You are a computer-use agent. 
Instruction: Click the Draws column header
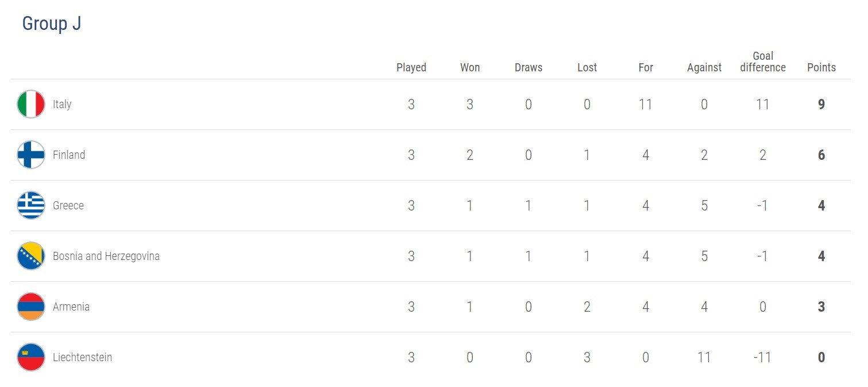[x=528, y=67]
